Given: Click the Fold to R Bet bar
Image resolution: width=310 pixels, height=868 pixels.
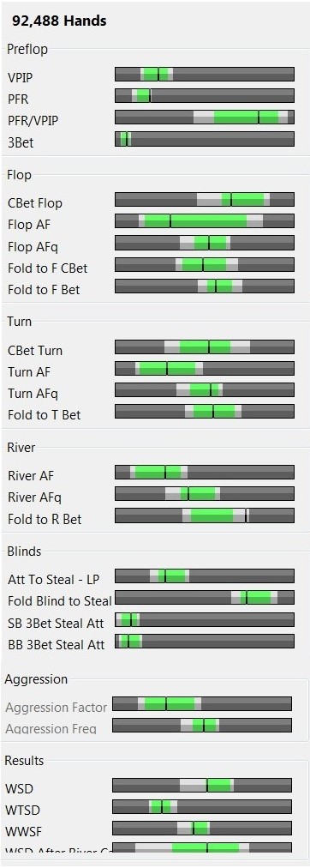Looking at the screenshot, I should 205,515.
